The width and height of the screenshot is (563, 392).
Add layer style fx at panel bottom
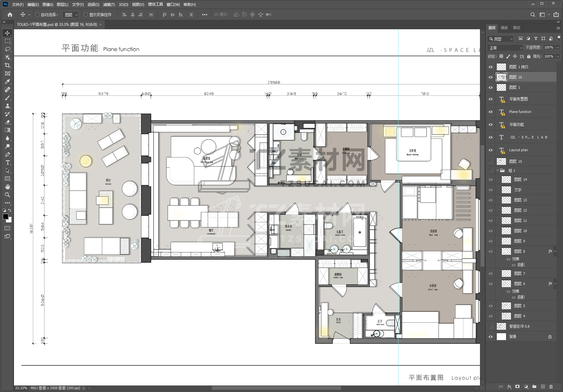pos(509,387)
